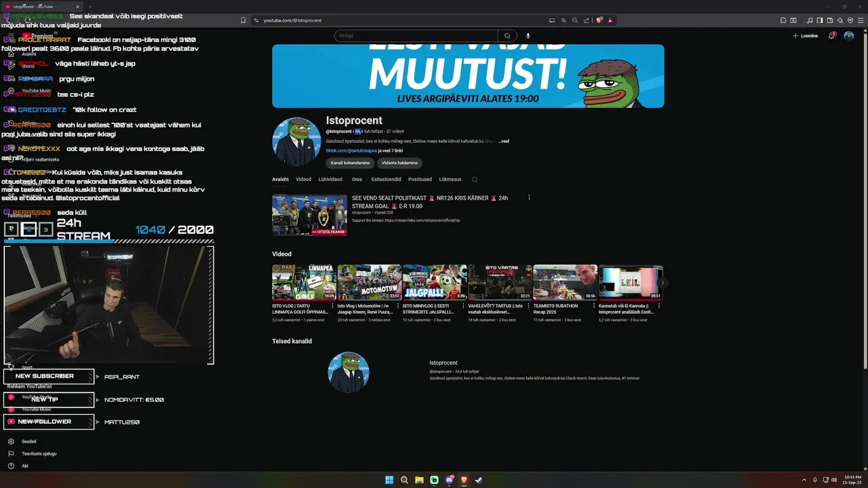Image resolution: width=868 pixels, height=488 pixels.
Task: Open the Motomotiiw vlog thumbnail
Action: pos(369,282)
